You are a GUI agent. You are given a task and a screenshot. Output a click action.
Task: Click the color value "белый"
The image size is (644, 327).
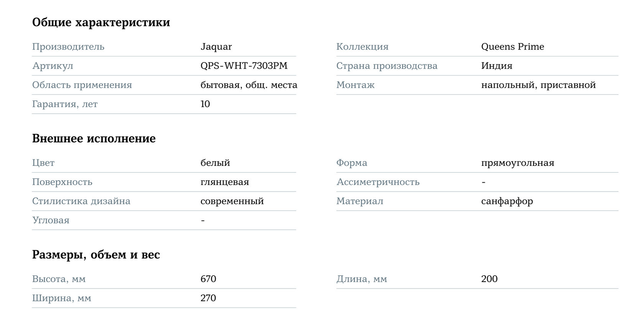point(215,163)
